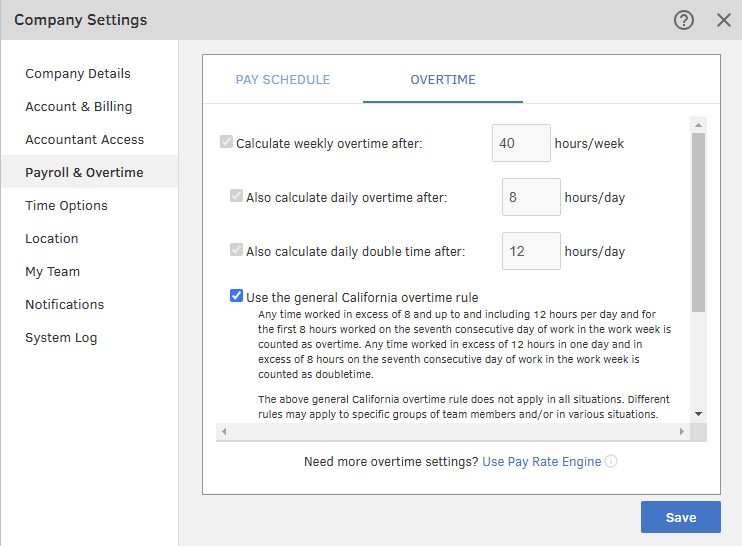Click the scroll right arrow of horizontal scrollbar

click(x=682, y=432)
